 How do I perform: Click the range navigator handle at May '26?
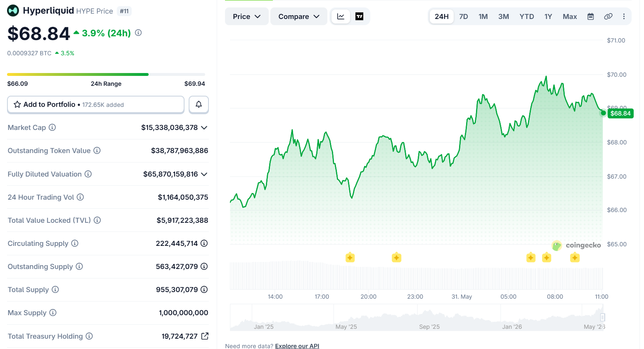click(x=603, y=317)
